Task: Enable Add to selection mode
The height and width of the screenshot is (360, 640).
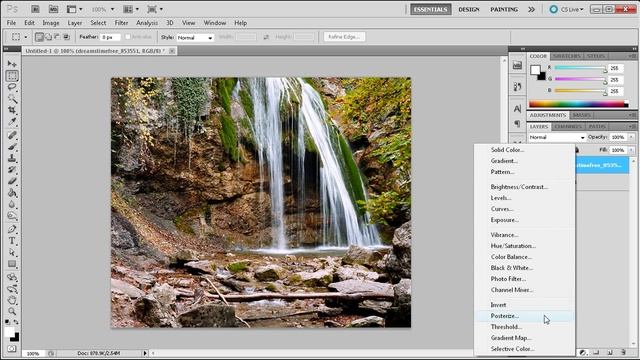Action: (x=48, y=37)
